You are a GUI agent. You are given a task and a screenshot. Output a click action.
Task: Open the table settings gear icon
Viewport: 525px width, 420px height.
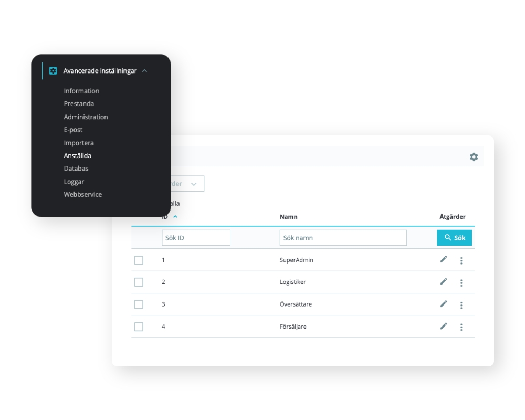click(474, 157)
